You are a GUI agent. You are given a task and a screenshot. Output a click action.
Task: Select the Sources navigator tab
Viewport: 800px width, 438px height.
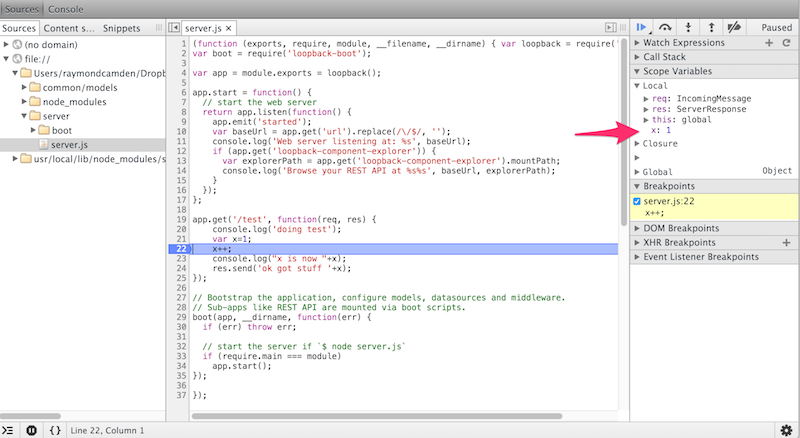[x=19, y=29]
